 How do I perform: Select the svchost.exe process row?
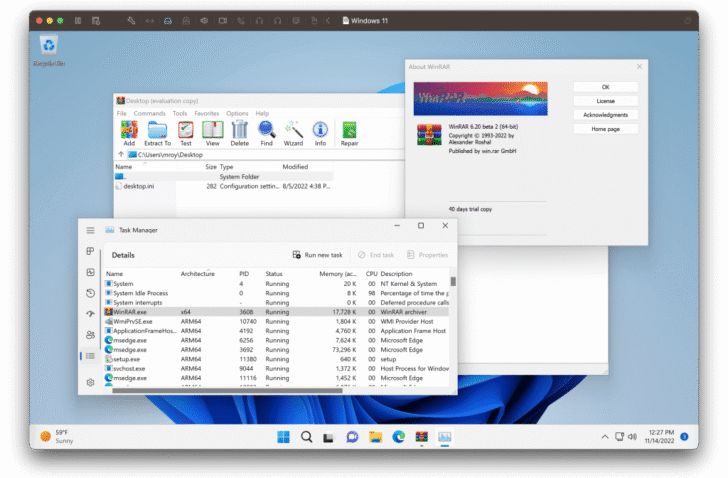click(277, 368)
